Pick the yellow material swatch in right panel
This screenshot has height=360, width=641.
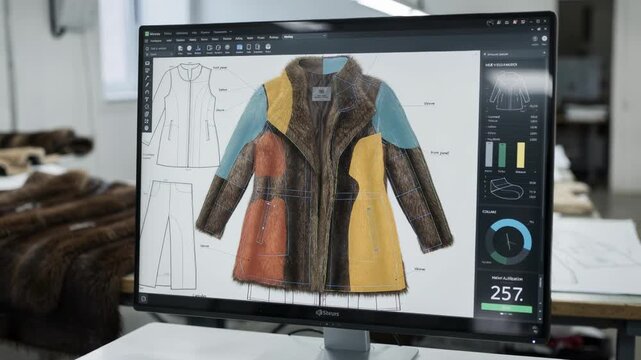[x=520, y=155]
